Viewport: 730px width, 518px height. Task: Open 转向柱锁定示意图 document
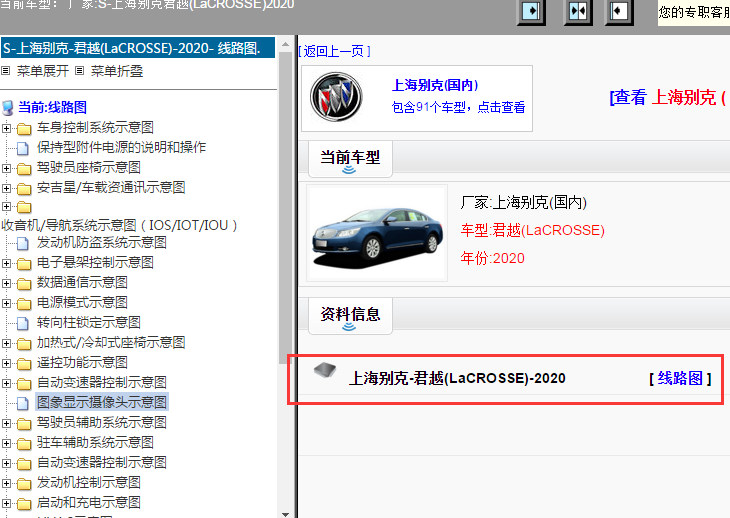point(88,323)
